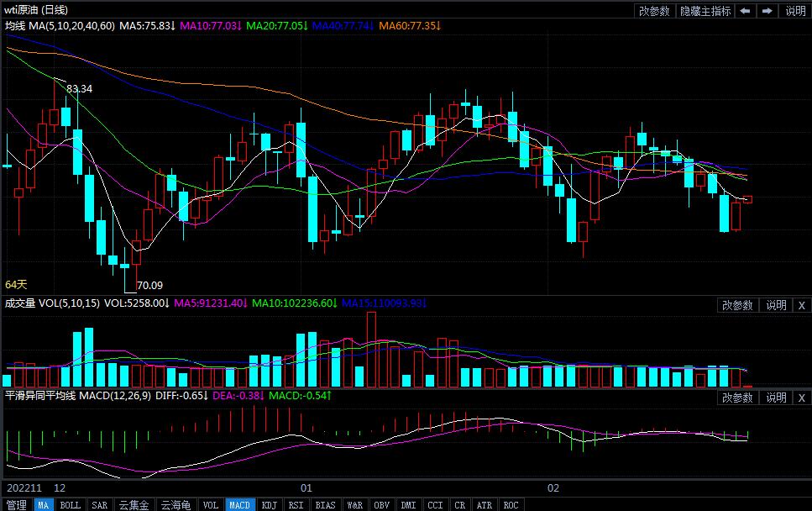The width and height of the screenshot is (812, 511).
Task: Toggle 隐藏主指标 to hide main indicator
Action: (705, 11)
